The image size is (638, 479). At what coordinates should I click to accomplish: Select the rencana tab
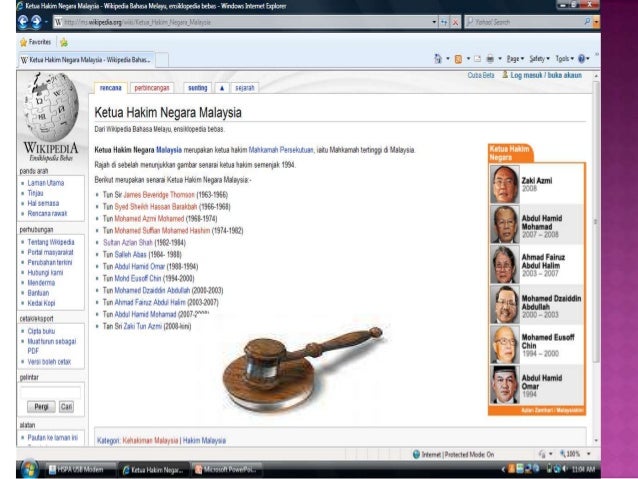pos(111,88)
